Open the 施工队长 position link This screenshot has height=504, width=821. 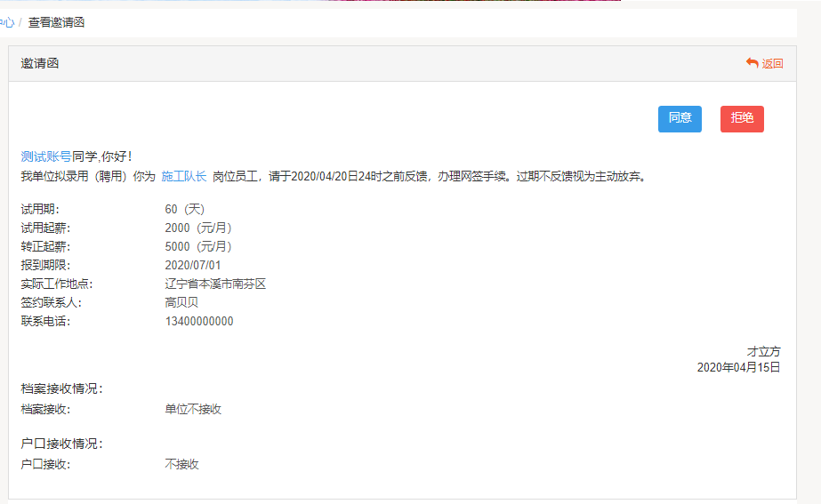click(184, 176)
